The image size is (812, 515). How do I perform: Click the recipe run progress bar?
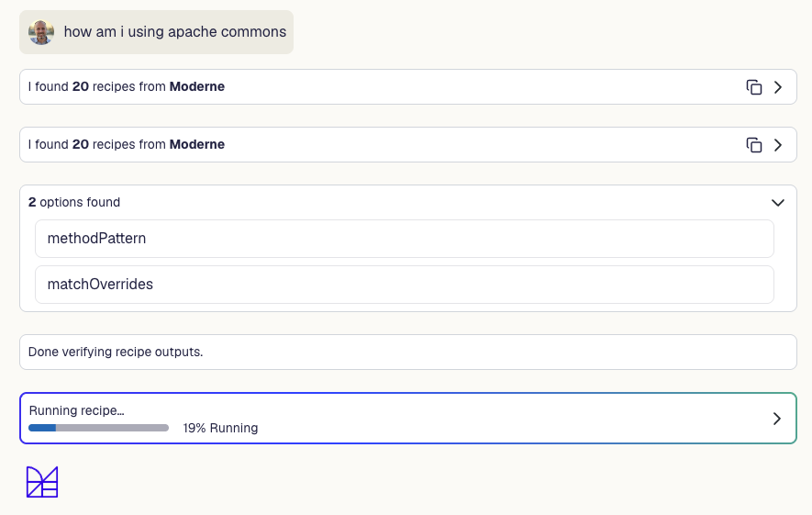[x=98, y=428]
